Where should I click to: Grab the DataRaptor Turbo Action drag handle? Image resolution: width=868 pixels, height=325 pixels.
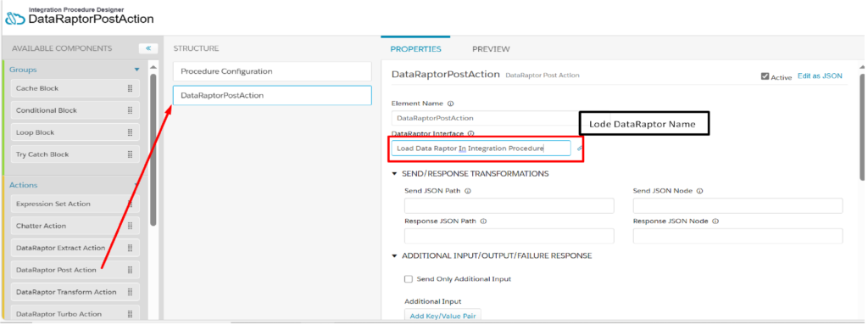130,314
